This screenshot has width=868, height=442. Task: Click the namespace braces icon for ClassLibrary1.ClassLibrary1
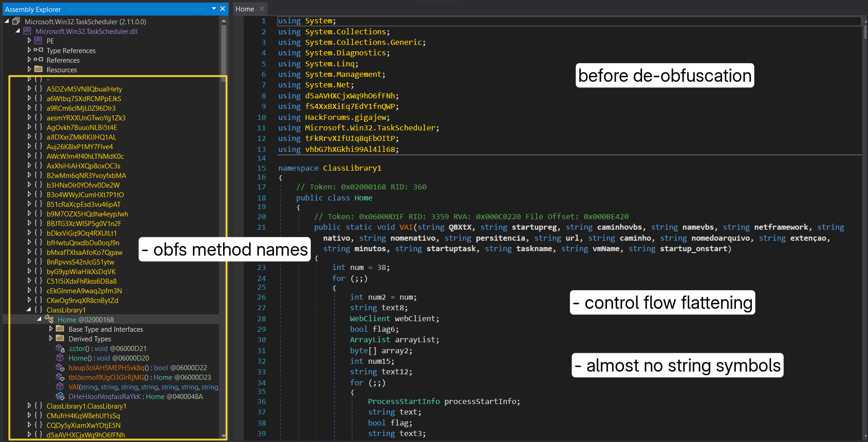pos(38,406)
